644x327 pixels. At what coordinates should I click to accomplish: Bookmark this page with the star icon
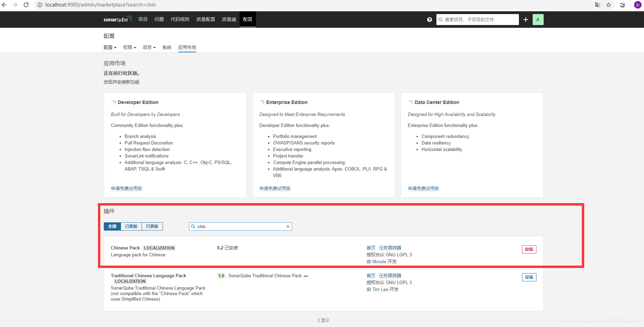coord(609,5)
